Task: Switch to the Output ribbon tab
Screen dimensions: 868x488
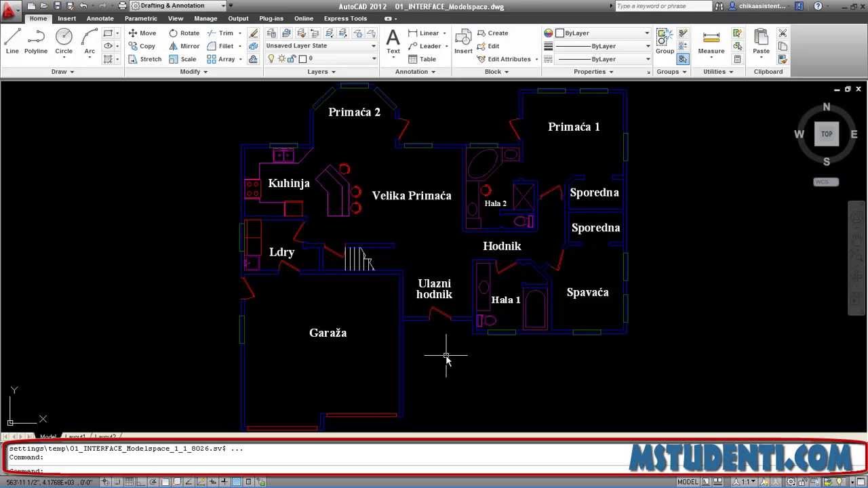Action: 238,18
